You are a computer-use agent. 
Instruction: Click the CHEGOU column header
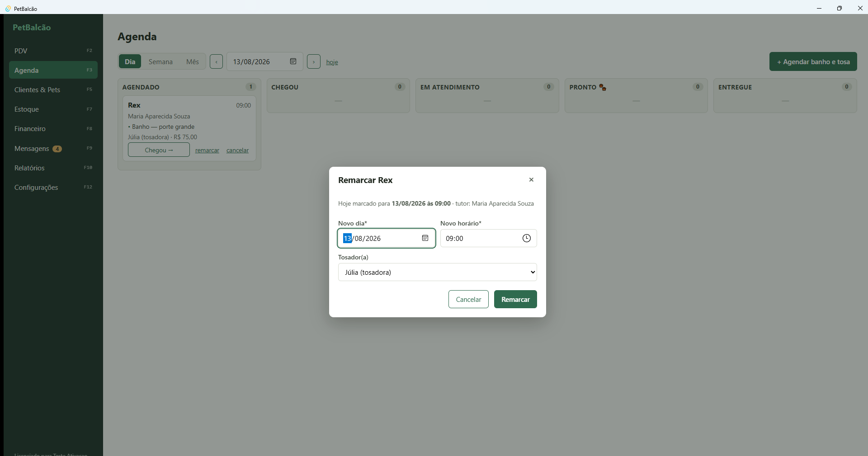click(x=285, y=87)
